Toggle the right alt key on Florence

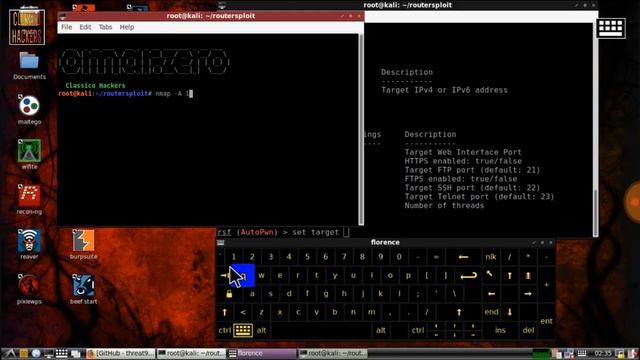(381, 330)
